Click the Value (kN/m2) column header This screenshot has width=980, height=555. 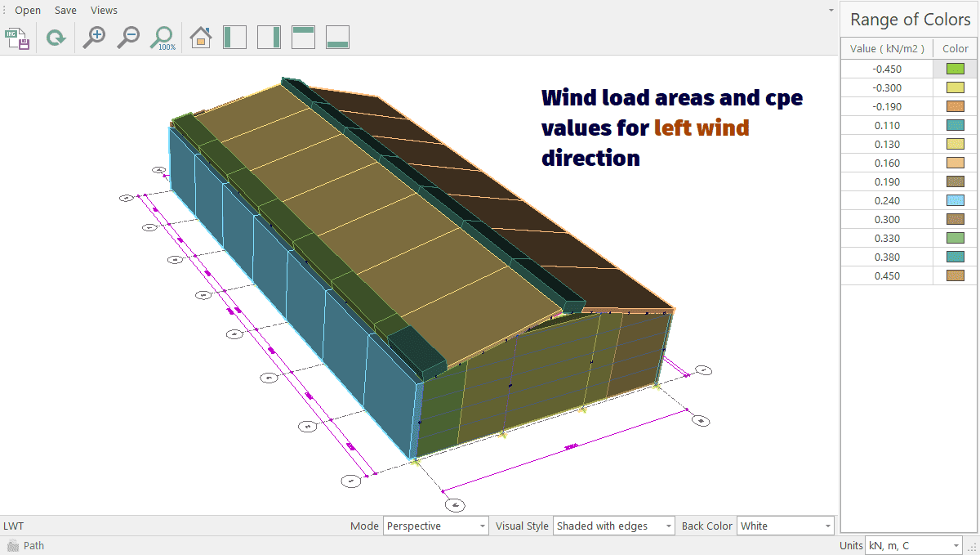click(x=887, y=49)
